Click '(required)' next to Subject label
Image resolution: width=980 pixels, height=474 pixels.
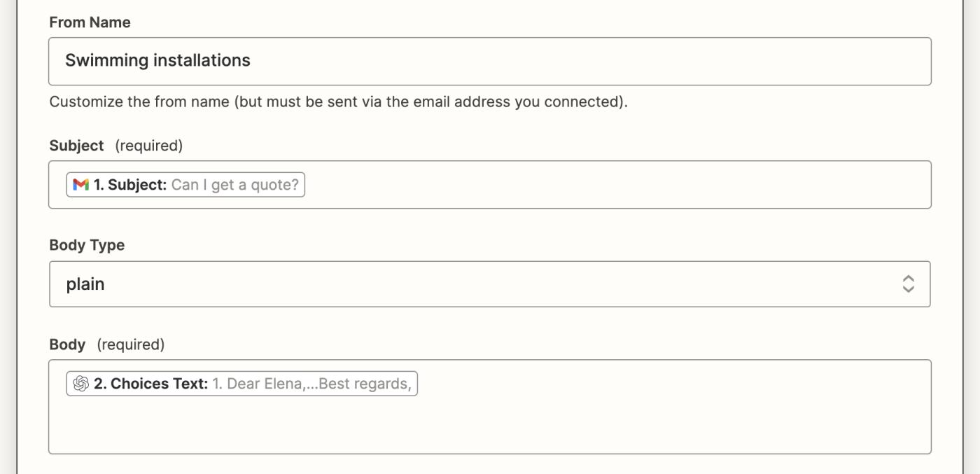coord(148,146)
